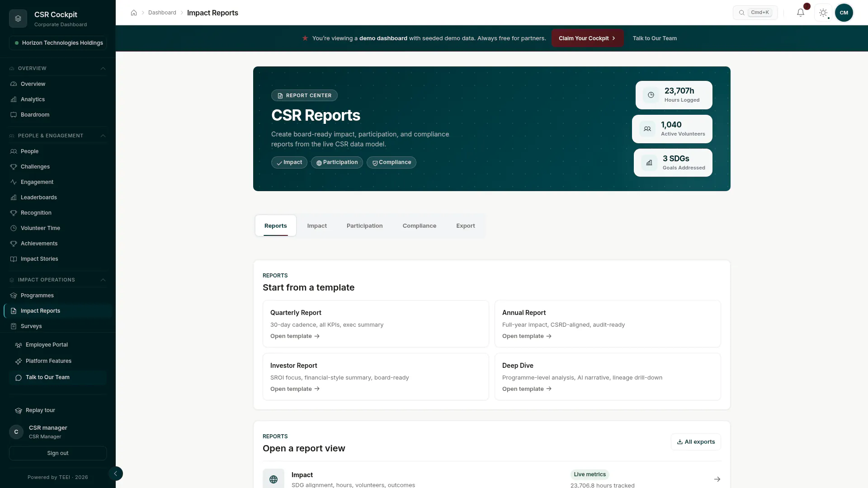The height and width of the screenshot is (488, 868).
Task: Collapse the sidebar with the chevron button
Action: pos(115,474)
